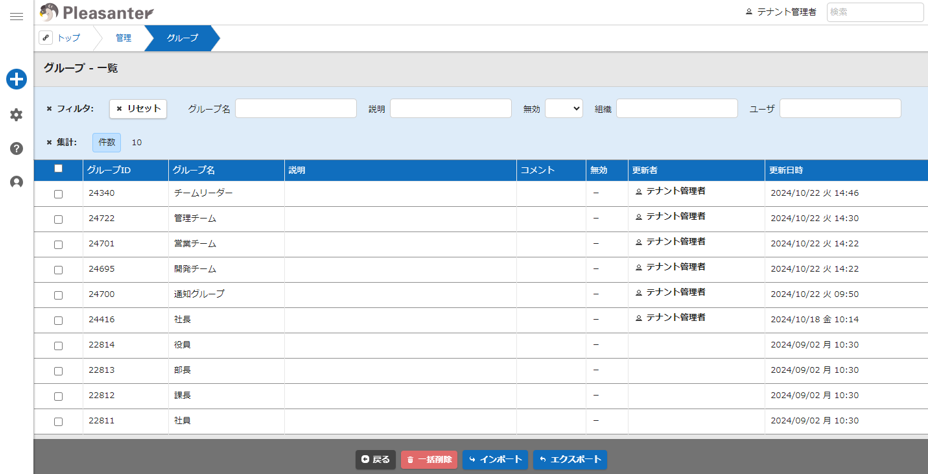930x474 pixels.
Task: Click the エクスポート button
Action: tap(570, 459)
